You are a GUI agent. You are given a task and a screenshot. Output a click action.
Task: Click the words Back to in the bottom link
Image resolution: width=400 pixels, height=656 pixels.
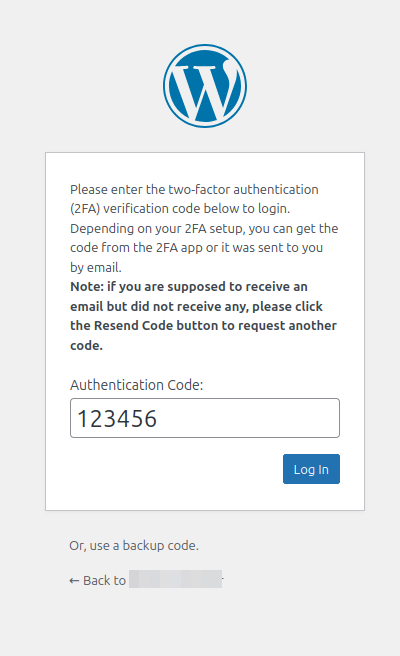104,581
